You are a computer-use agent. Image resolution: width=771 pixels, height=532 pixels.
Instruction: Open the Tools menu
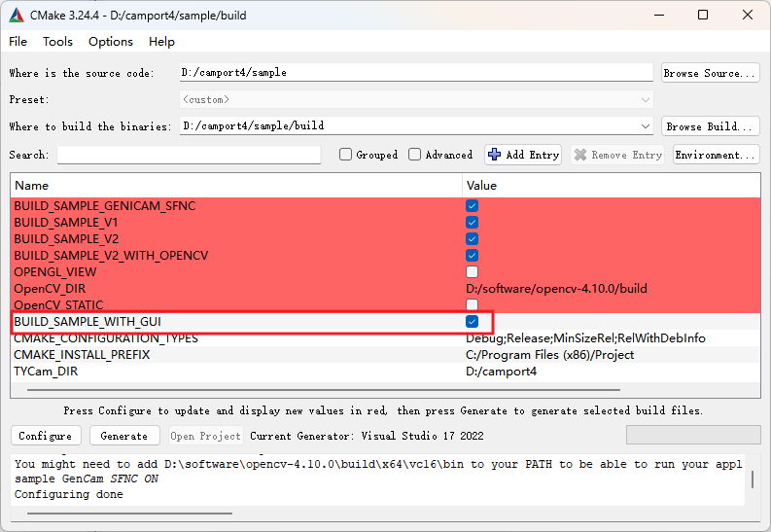click(57, 42)
